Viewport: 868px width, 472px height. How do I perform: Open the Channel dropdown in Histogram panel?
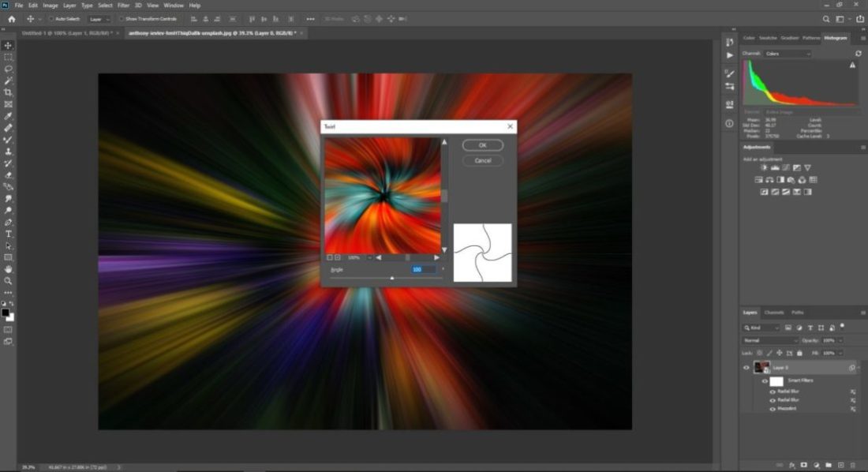point(788,54)
